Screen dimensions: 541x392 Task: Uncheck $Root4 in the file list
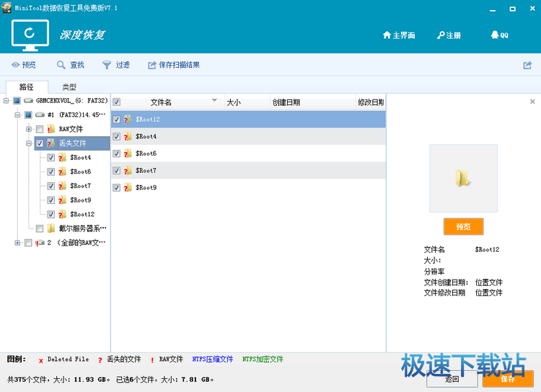117,136
